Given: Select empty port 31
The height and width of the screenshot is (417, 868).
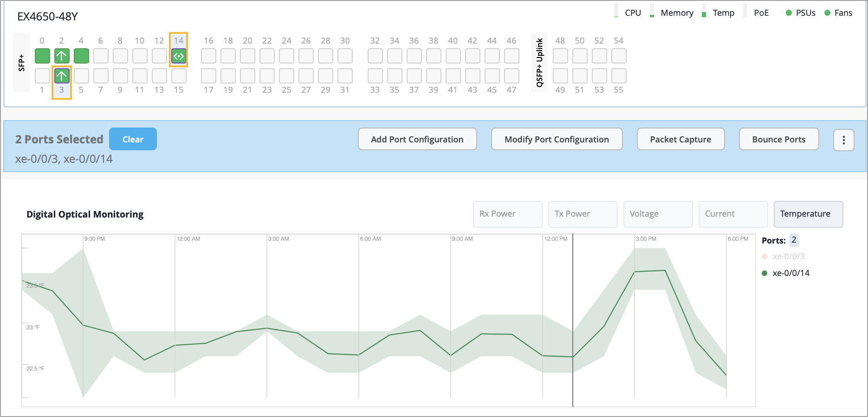Looking at the screenshot, I should point(345,76).
